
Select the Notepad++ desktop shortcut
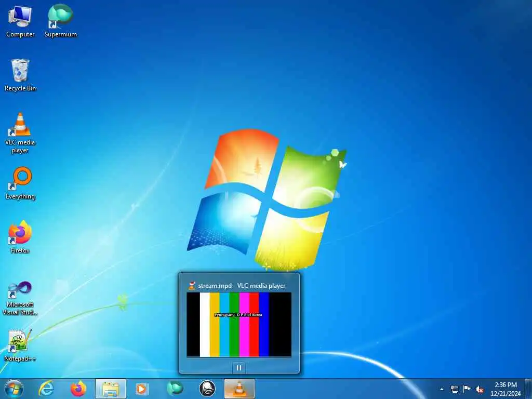tap(20, 345)
